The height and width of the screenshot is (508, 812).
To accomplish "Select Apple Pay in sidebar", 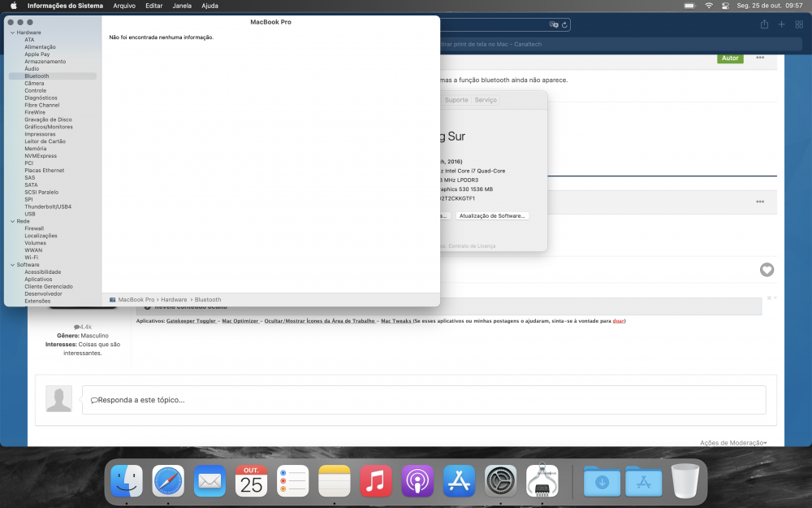I will coord(37,54).
